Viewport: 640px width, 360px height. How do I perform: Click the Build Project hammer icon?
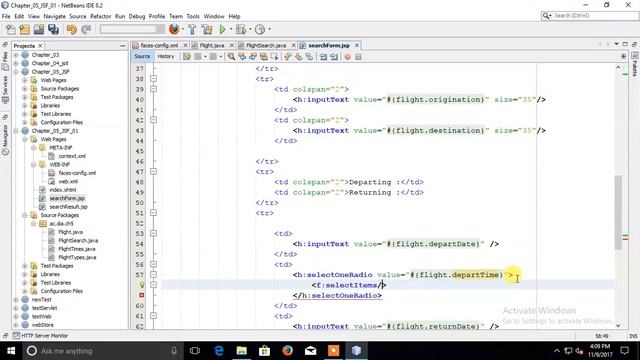[192, 29]
